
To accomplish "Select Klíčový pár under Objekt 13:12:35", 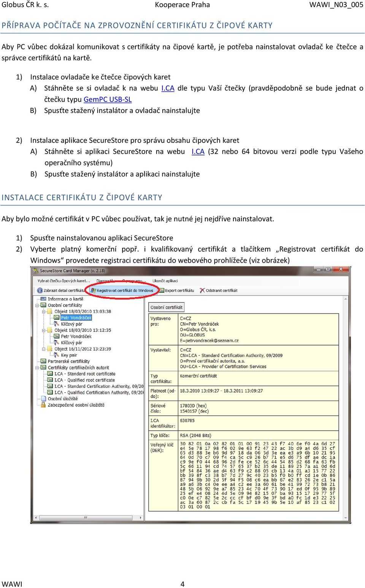I will click(x=71, y=342).
